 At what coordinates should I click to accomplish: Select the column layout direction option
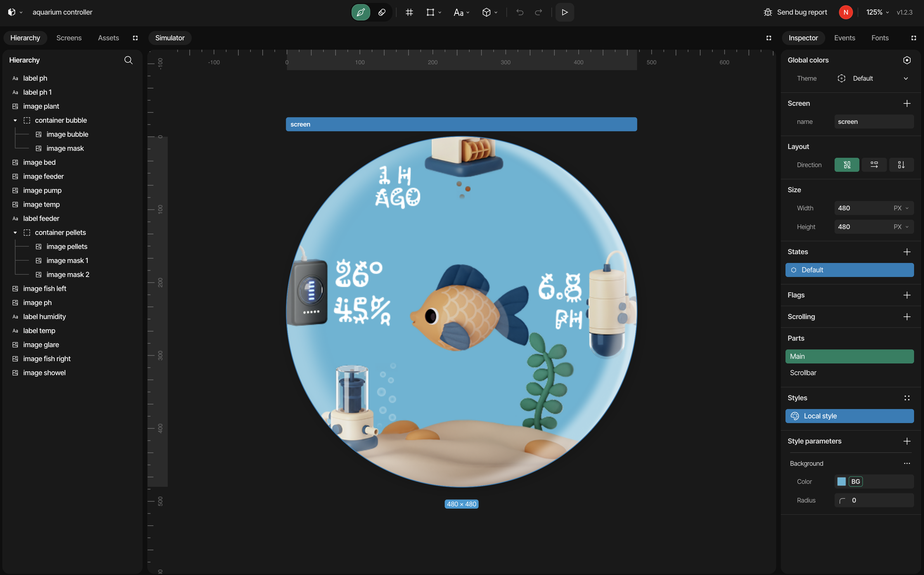(x=901, y=165)
